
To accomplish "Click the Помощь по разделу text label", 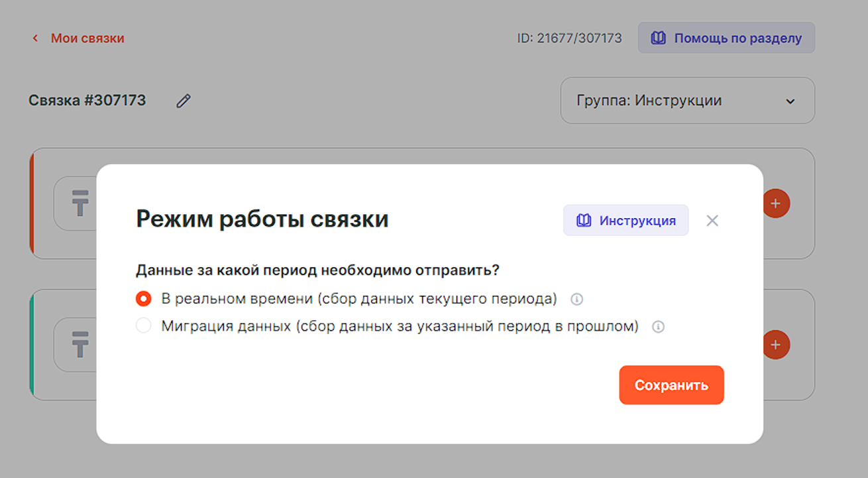I will tap(737, 38).
